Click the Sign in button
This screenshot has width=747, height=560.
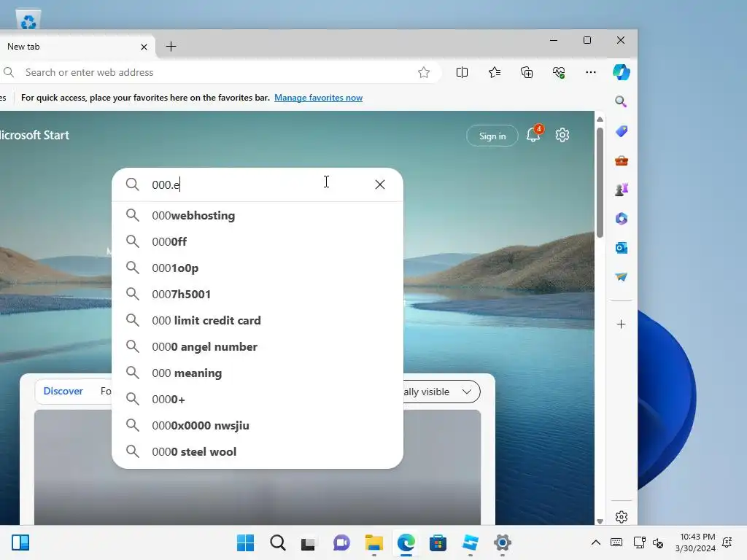pos(492,136)
